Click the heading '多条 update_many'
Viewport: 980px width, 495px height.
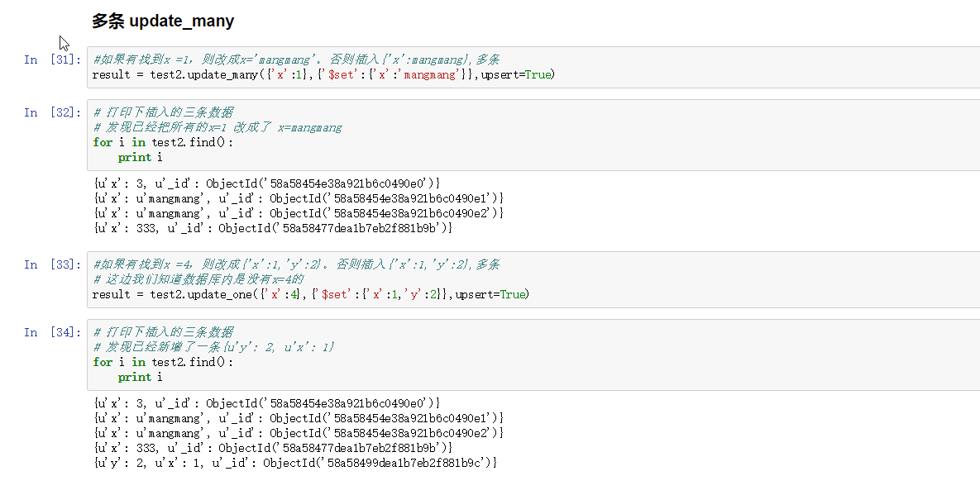pos(162,21)
